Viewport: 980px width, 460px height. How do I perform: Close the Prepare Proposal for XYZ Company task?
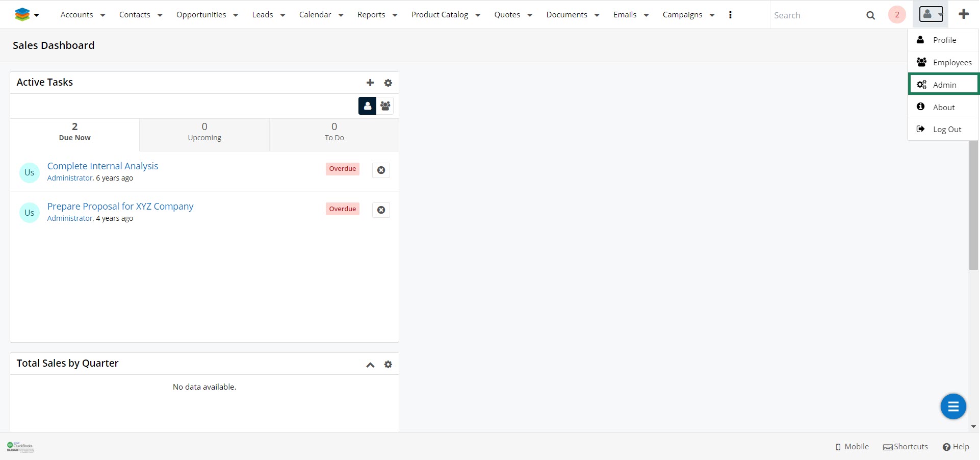(381, 210)
